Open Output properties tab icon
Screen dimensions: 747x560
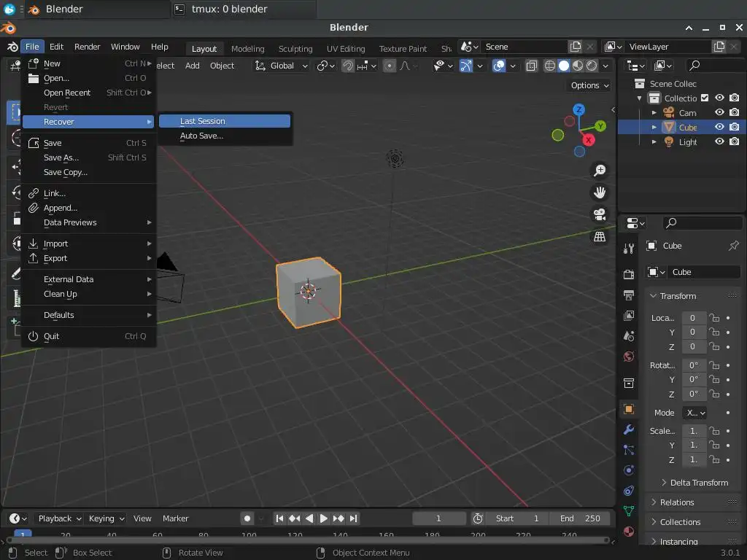[x=629, y=295]
